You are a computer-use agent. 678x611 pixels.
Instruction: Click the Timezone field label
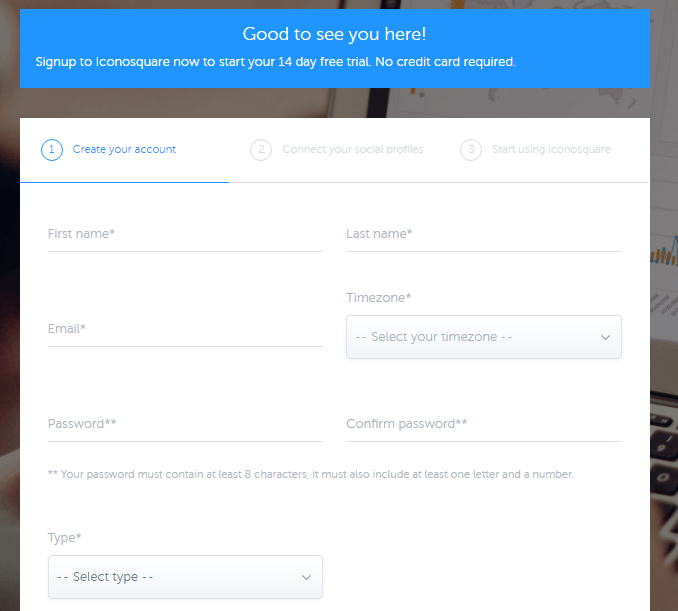pyautogui.click(x=379, y=298)
